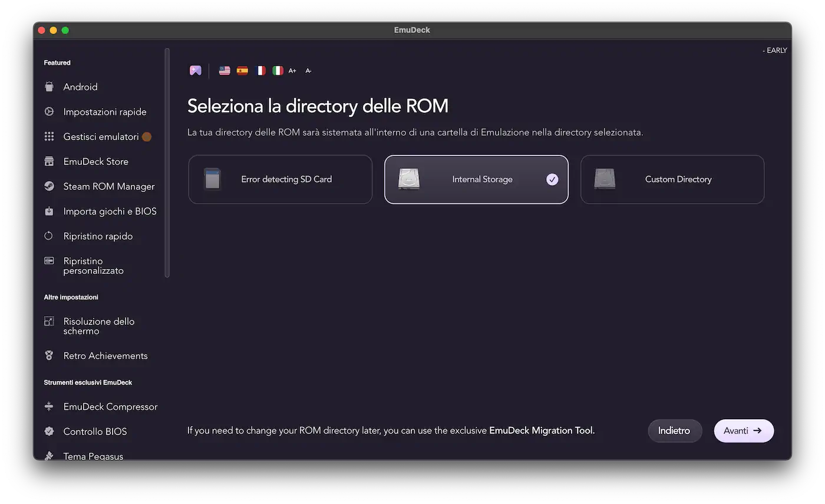Viewport: 825px width, 504px height.
Task: Click the Controllo BIOS badge icon
Action: pyautogui.click(x=49, y=432)
